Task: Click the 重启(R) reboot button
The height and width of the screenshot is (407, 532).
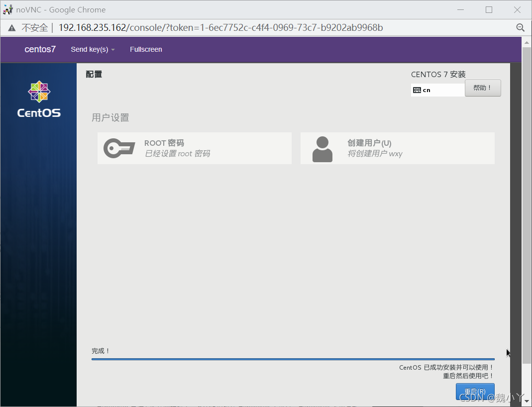Action: [475, 392]
